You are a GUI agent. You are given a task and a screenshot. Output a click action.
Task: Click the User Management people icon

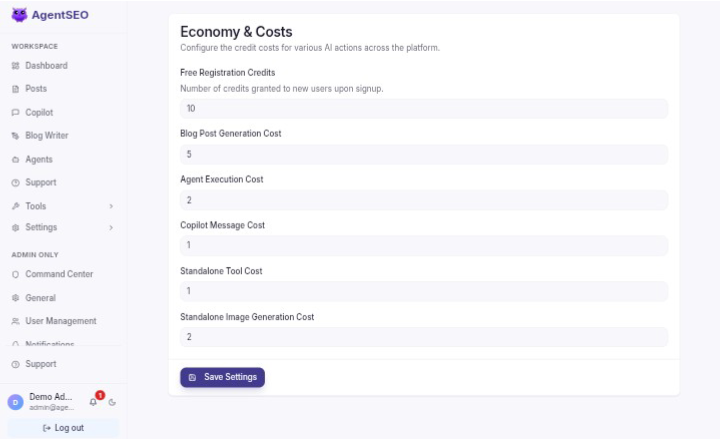16,321
